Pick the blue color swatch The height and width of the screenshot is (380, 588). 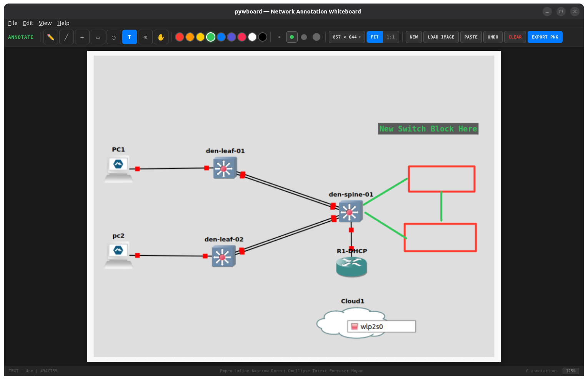click(x=221, y=37)
